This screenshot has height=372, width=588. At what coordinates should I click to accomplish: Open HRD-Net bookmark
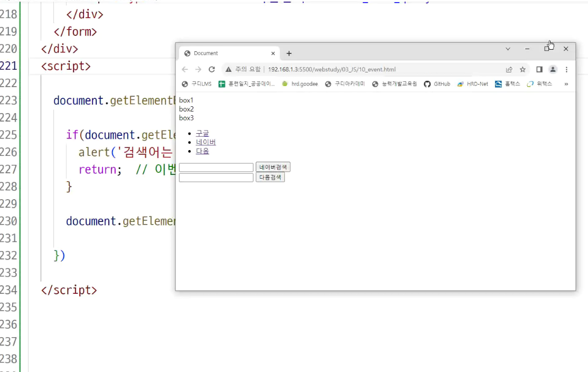coord(472,84)
